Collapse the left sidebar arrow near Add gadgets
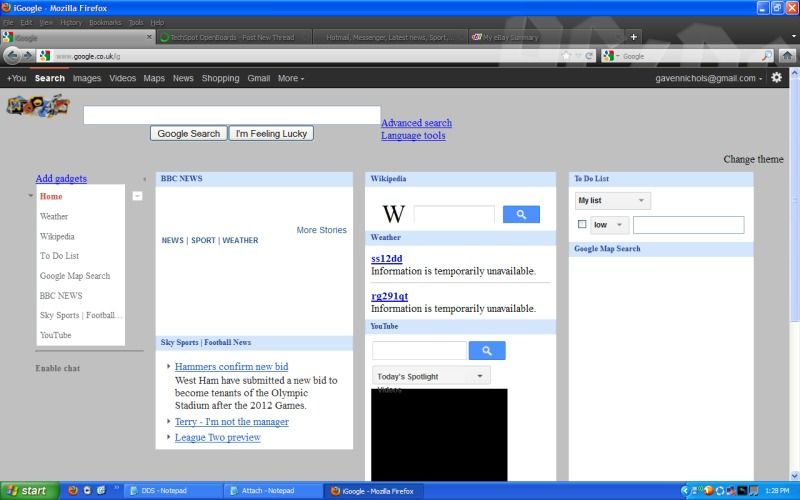 tap(144, 179)
